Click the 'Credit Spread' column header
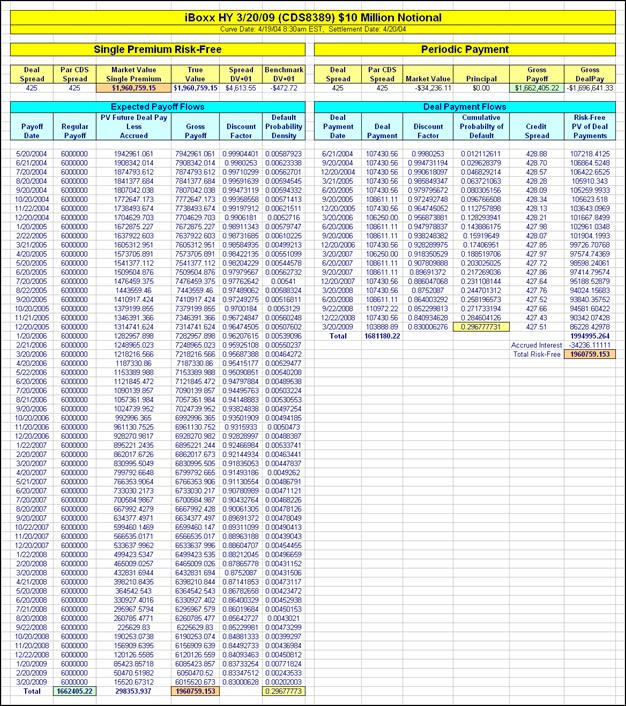The image size is (626, 706). pos(537,127)
